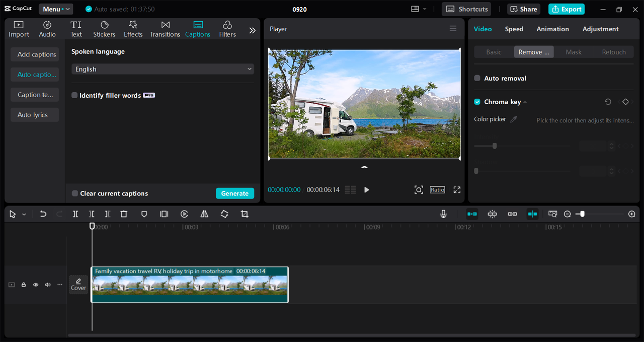
Task: Toggle the player grid view icon next to timecode
Action: (350, 190)
